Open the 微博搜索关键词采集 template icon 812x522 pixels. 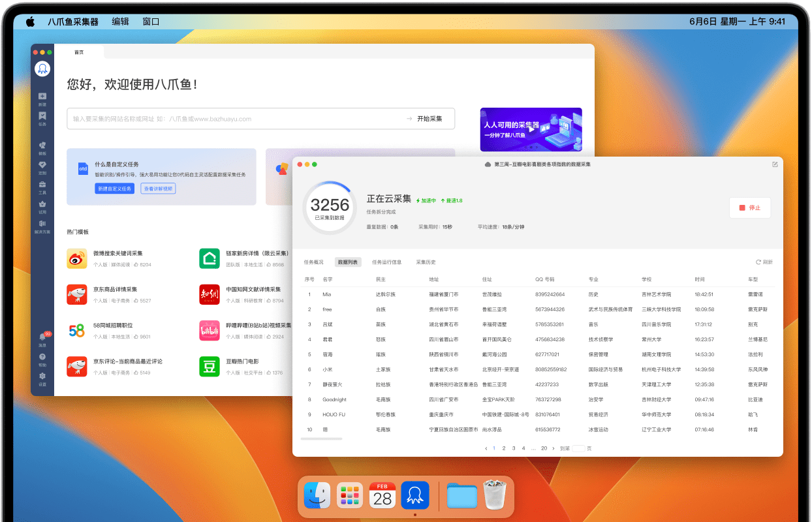(x=77, y=258)
